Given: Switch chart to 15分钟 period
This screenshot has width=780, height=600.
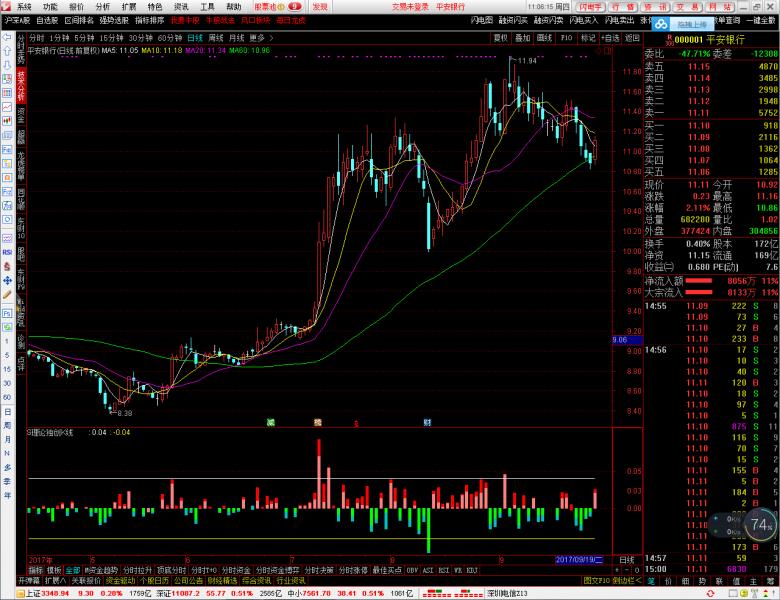Looking at the screenshot, I should pos(111,38).
